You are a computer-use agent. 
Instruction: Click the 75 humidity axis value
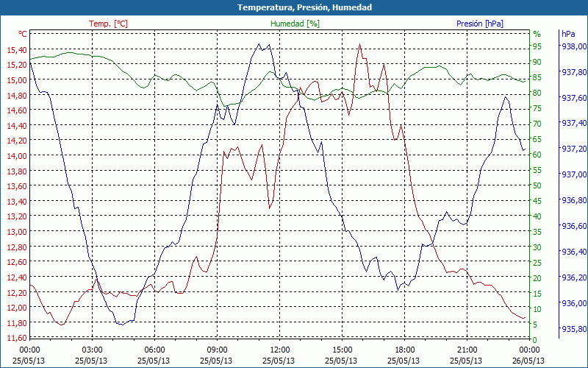[x=537, y=108]
